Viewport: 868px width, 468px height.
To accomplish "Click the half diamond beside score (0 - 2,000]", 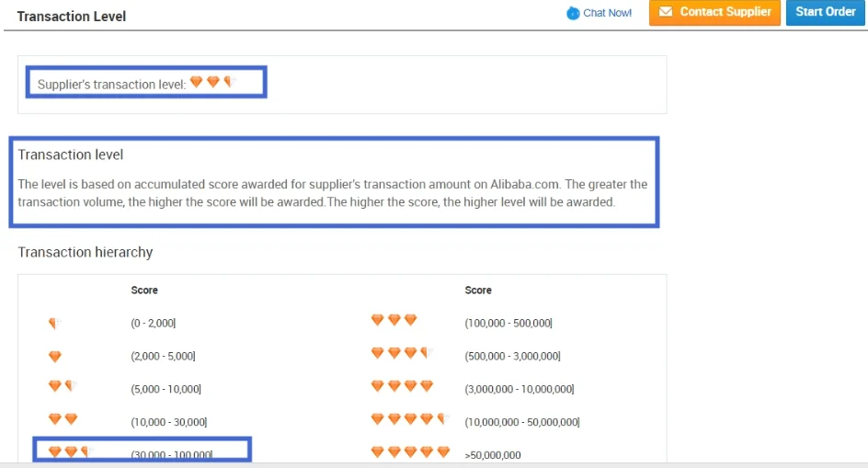I will click(54, 324).
